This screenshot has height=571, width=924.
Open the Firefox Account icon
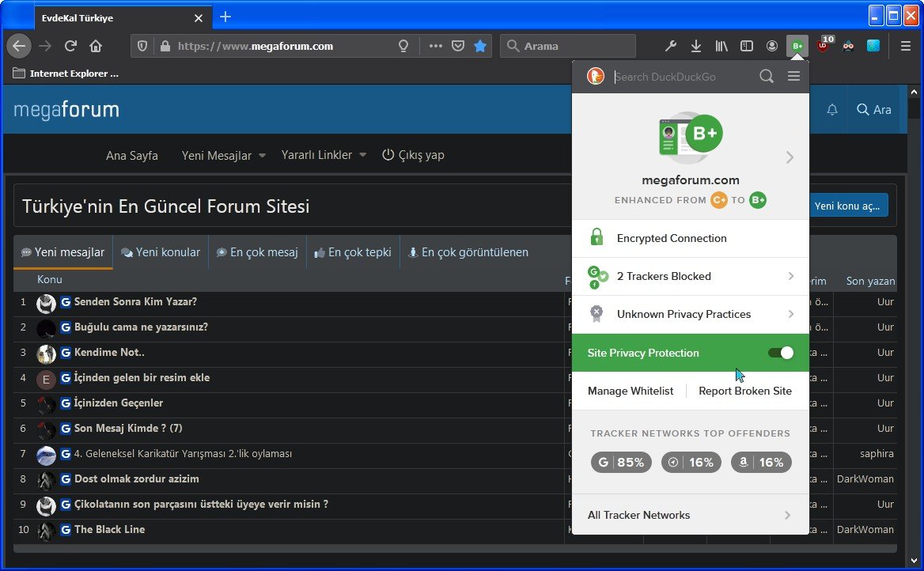tap(772, 46)
